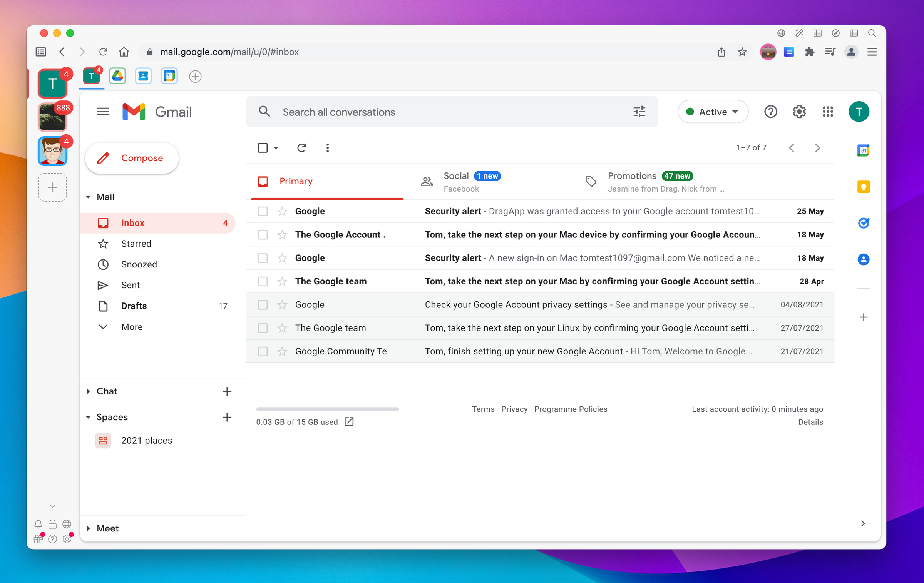Image resolution: width=924 pixels, height=583 pixels.
Task: Switch to Primary inbox tab
Action: point(327,181)
